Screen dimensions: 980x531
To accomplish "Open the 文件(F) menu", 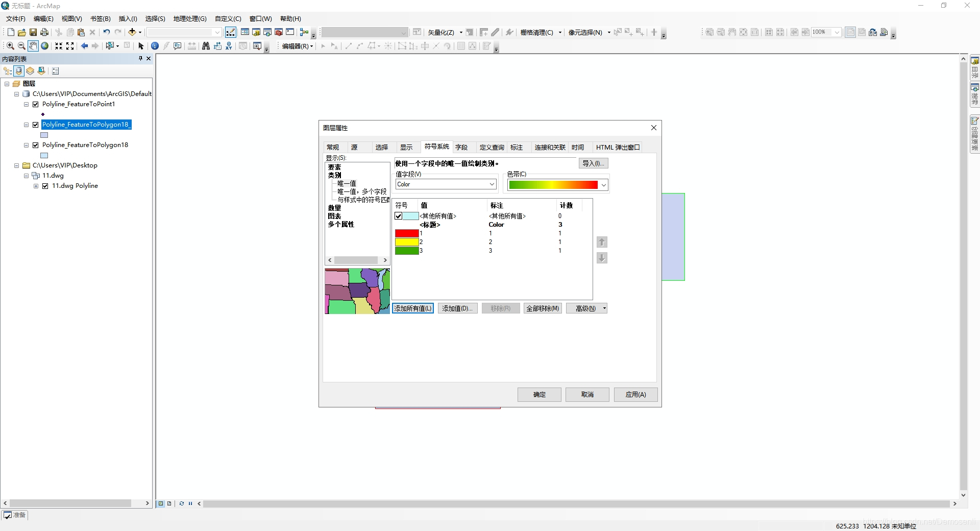I will tap(16, 19).
